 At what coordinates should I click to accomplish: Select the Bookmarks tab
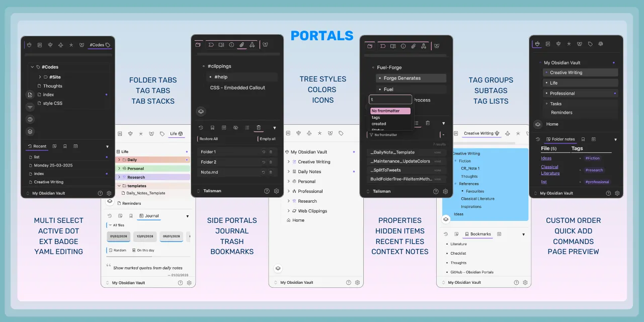point(478,234)
